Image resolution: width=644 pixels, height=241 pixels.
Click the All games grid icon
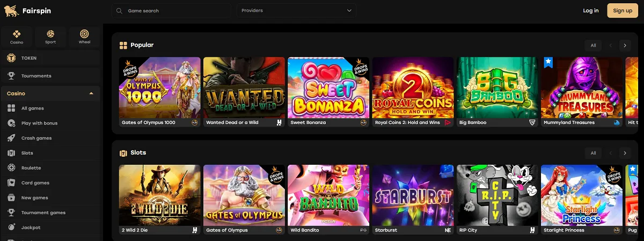point(11,108)
